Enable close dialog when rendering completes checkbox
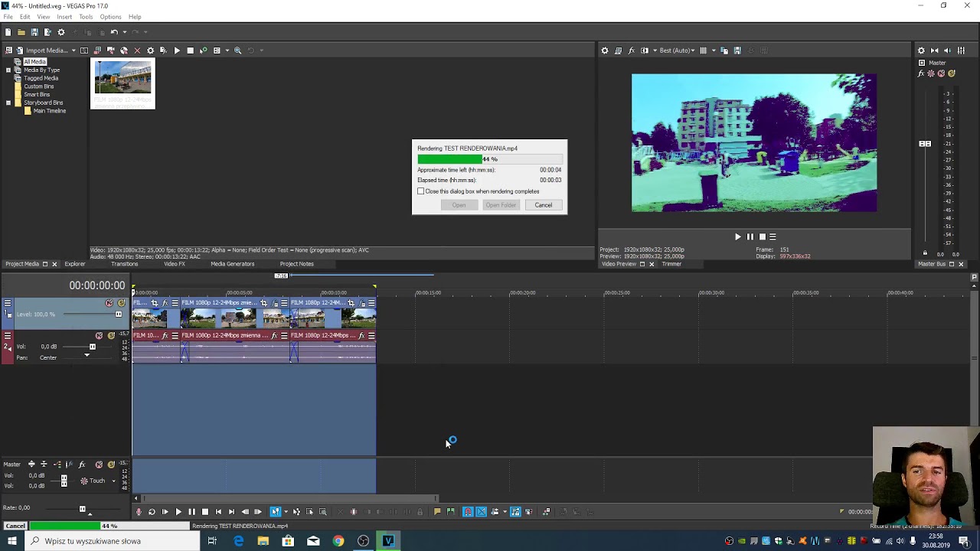980x551 pixels. click(x=421, y=191)
